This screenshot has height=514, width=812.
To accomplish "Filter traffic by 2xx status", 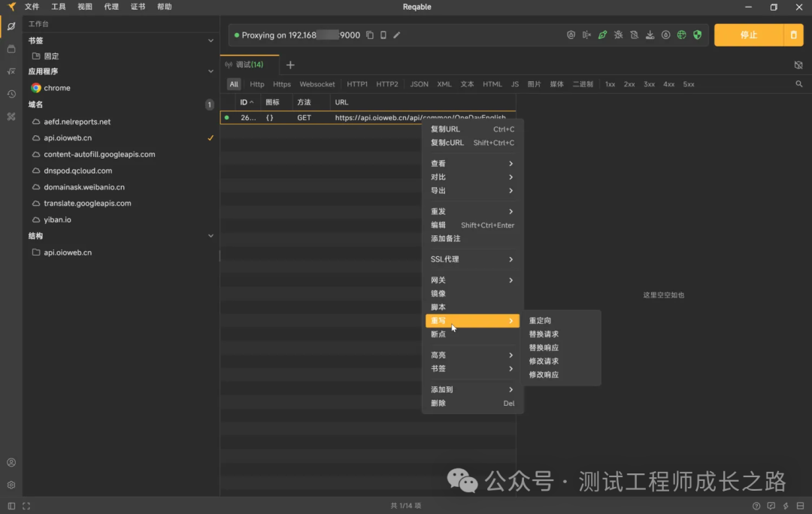I will (629, 84).
